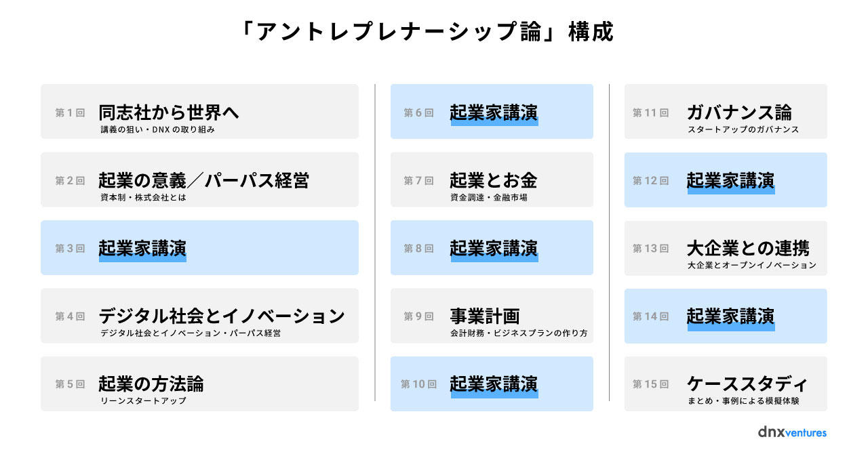Image resolution: width=868 pixels, height=454 pixels.
Task: Open the 第8回 起業家講演 blue card
Action: (492, 247)
